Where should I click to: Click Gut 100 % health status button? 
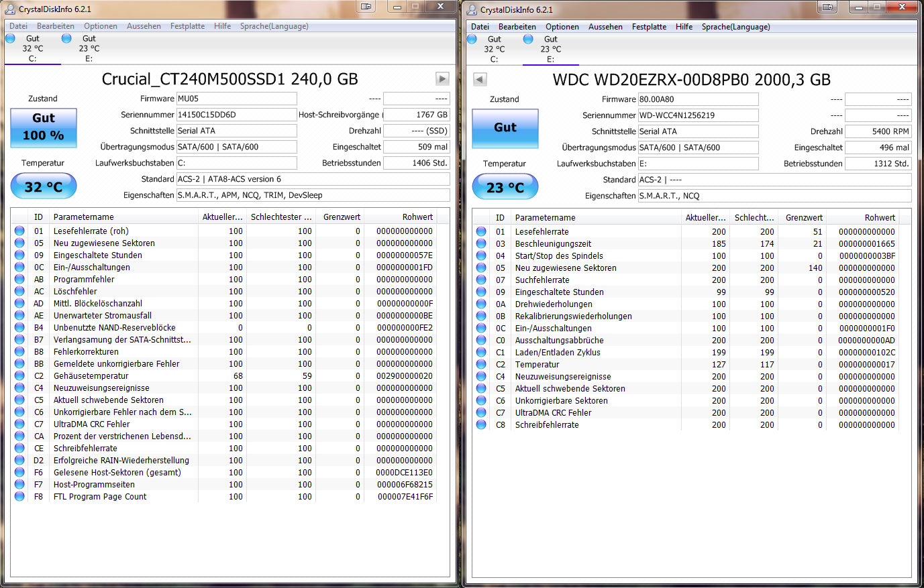click(x=44, y=127)
